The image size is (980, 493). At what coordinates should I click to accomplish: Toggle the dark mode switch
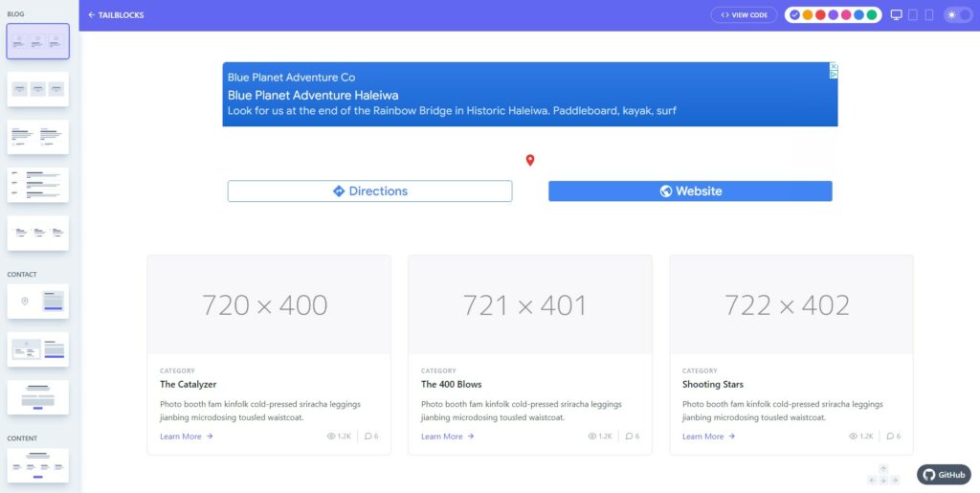click(957, 15)
